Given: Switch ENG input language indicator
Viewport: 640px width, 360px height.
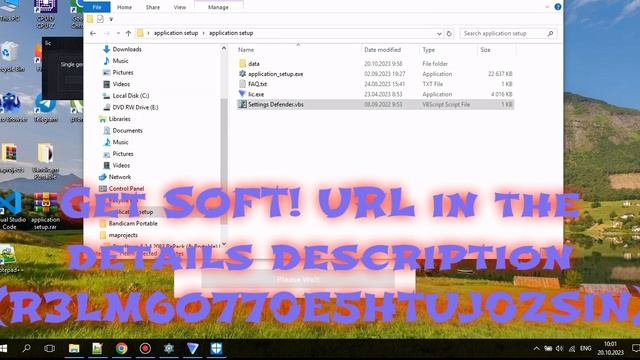Looking at the screenshot, I should pos(586,349).
